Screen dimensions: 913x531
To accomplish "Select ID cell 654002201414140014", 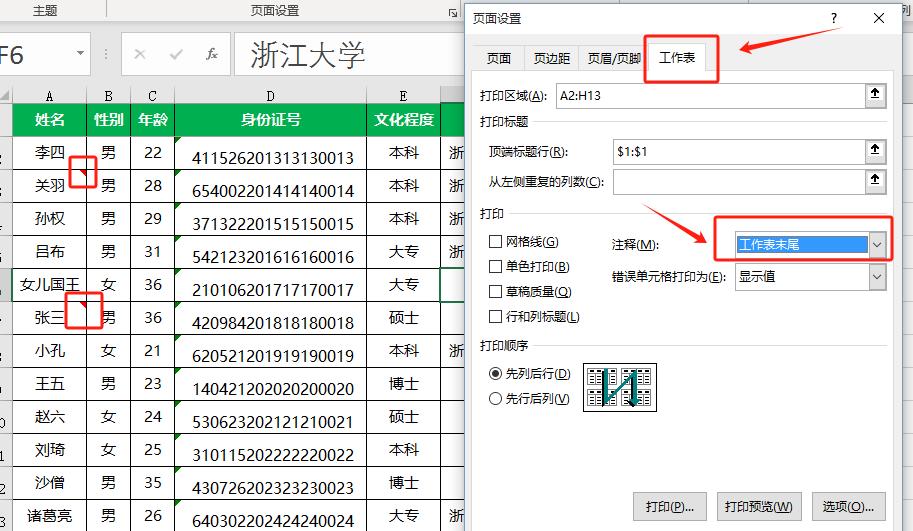I will pyautogui.click(x=270, y=186).
